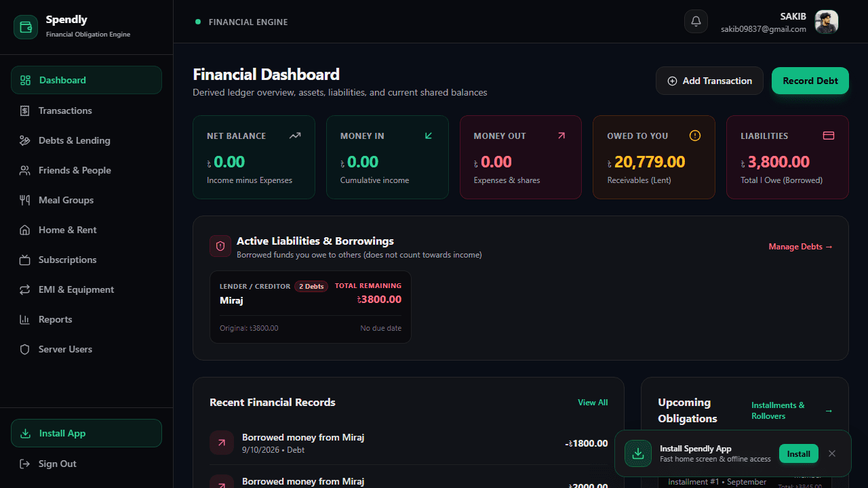The width and height of the screenshot is (868, 488).
Task: Navigate to Friends & People
Action: pyautogui.click(x=86, y=170)
